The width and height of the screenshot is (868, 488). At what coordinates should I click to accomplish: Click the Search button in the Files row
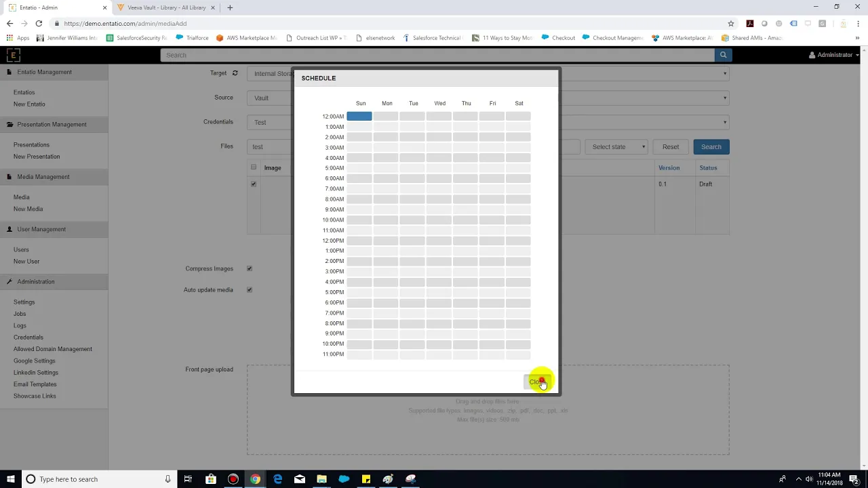[711, 146]
